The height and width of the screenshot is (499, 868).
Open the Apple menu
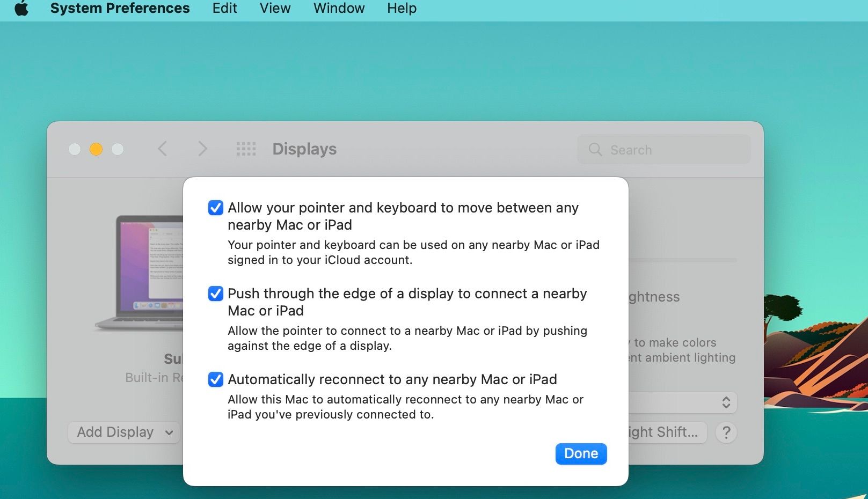(21, 9)
